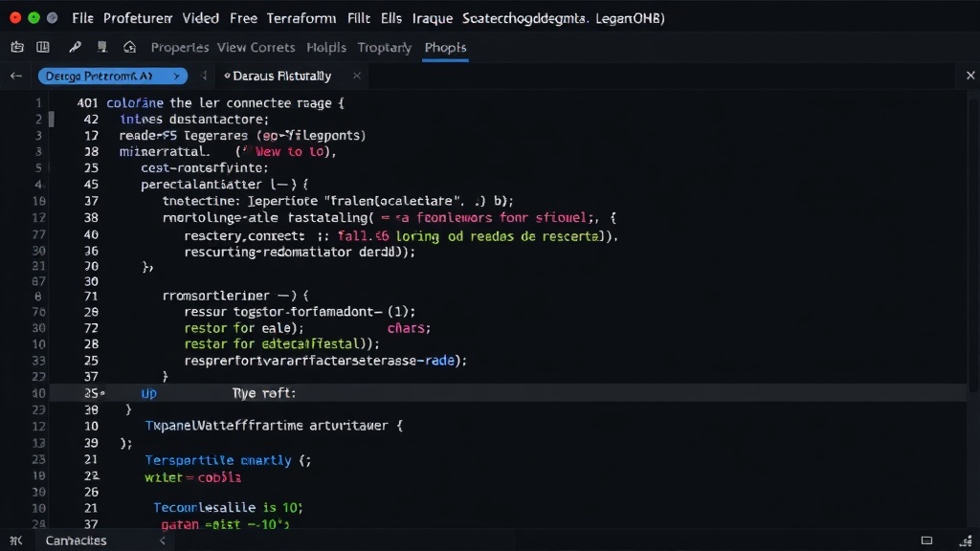Click the tab scroll-left arrow
This screenshot has width=980, height=551.
204,76
